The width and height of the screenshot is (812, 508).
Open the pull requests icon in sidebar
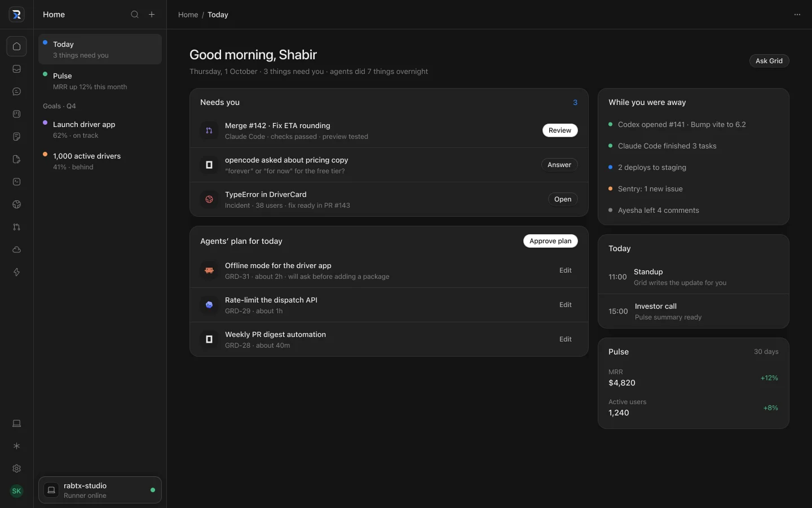click(16, 227)
